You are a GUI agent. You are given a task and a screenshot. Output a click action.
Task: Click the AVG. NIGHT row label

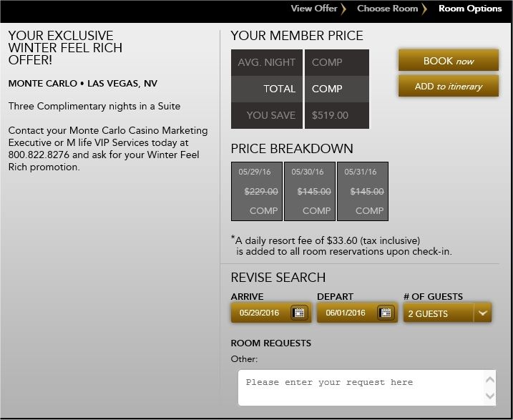[267, 62]
